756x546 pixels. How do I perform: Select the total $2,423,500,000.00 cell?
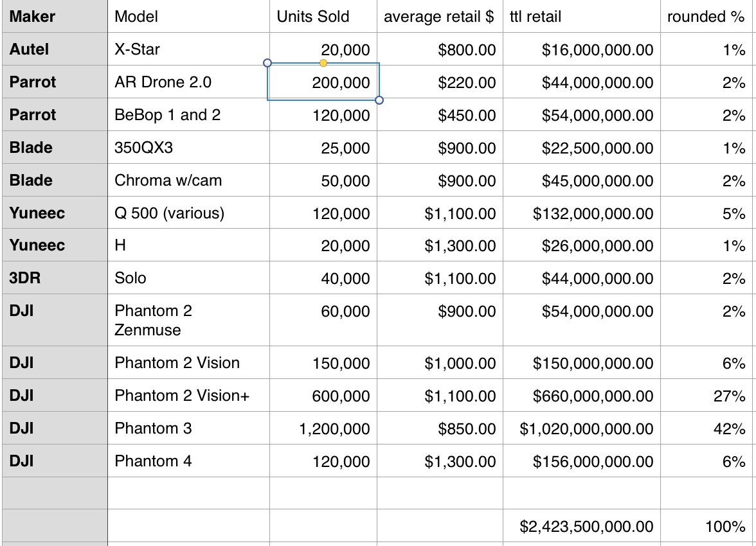[581, 525]
